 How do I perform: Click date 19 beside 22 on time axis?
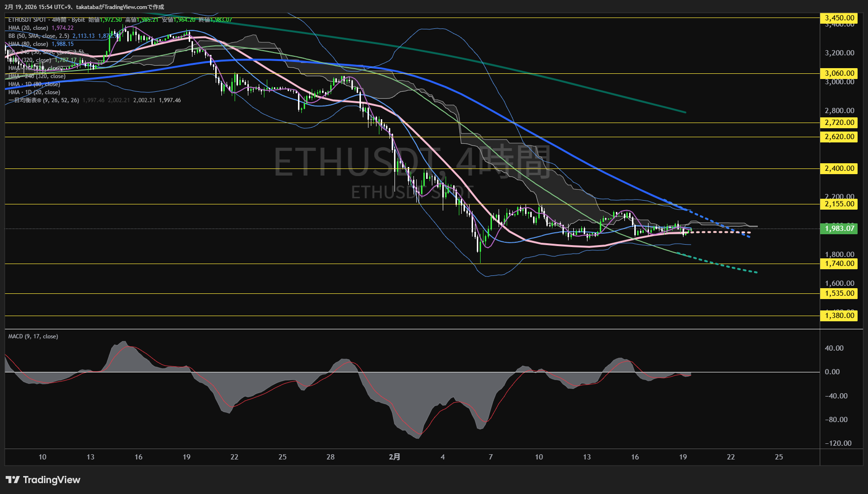coord(683,457)
